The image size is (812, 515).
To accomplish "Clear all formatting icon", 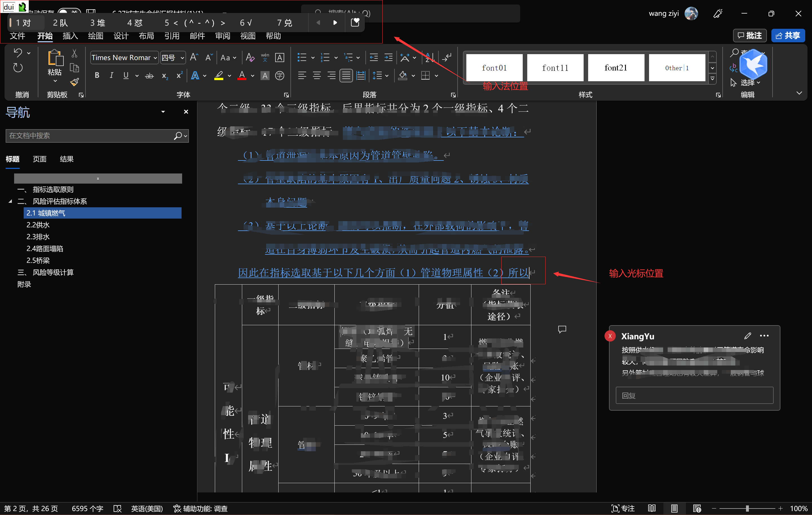I will pyautogui.click(x=250, y=57).
